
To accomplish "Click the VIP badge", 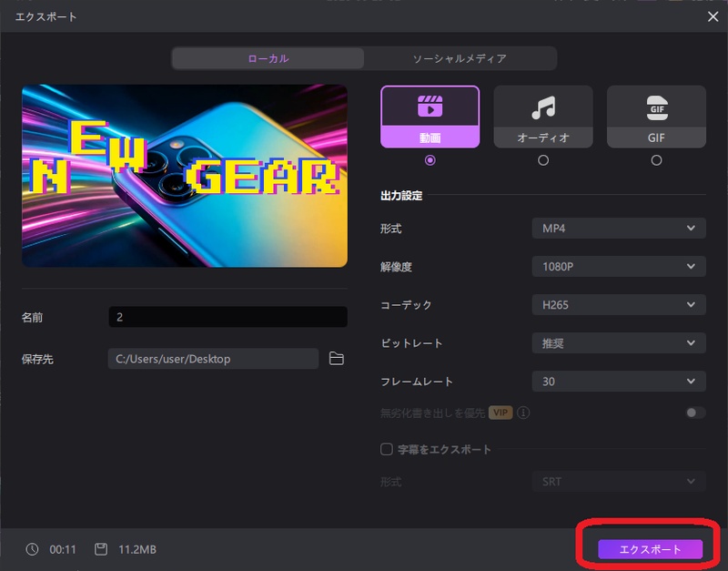I will click(500, 413).
